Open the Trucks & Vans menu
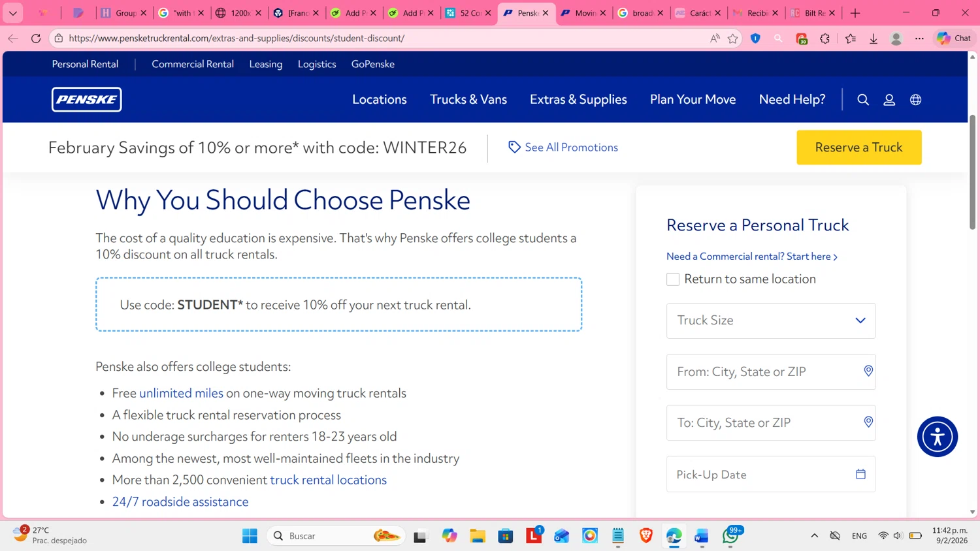The image size is (980, 551). [468, 100]
